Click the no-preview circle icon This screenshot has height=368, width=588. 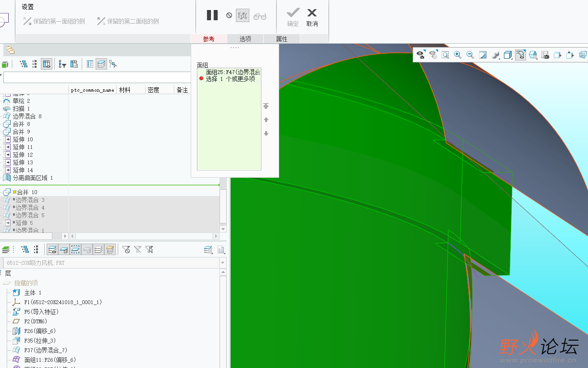click(x=229, y=15)
